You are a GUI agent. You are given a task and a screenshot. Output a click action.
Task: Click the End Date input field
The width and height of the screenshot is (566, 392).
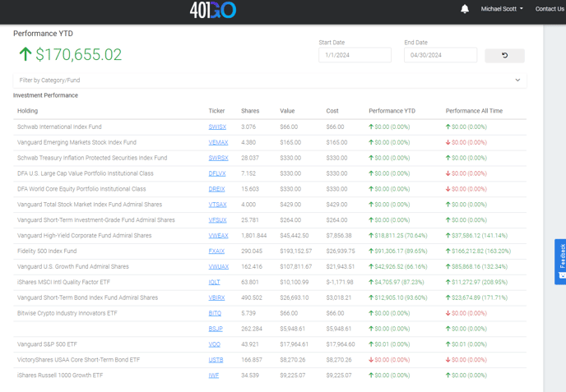(x=440, y=55)
